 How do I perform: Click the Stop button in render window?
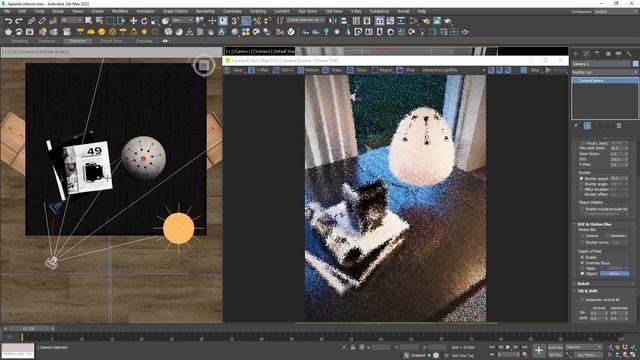pyautogui.click(x=531, y=70)
